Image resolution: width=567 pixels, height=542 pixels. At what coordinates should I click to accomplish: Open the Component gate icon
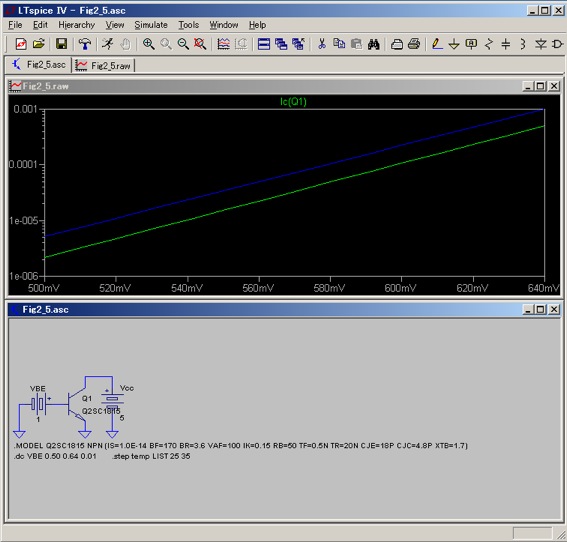(x=558, y=44)
